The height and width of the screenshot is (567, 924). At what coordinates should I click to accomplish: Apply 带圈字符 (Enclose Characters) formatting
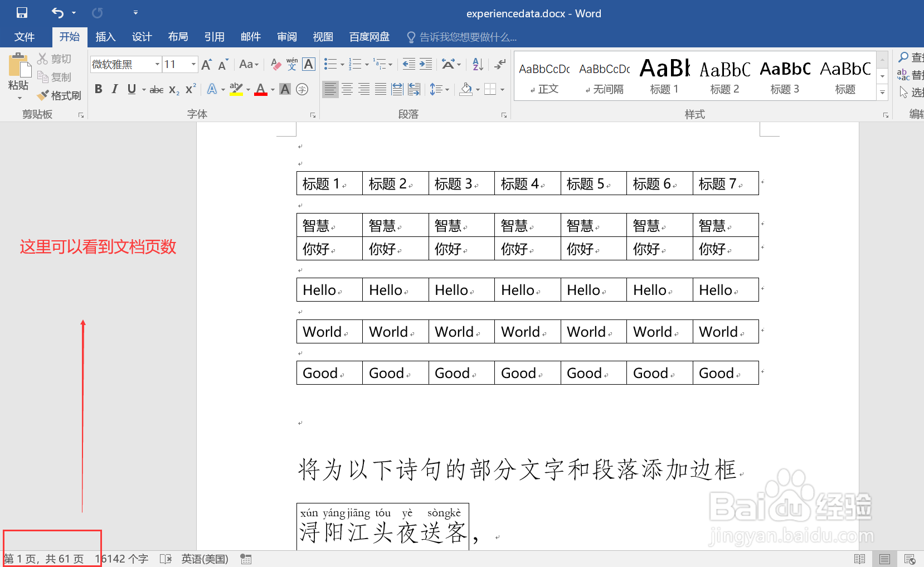pos(301,89)
